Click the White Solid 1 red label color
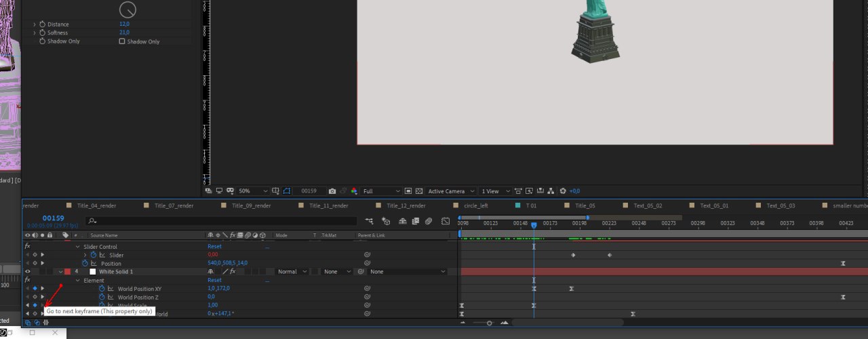Screen dimensions: 868x339 click(67, 272)
